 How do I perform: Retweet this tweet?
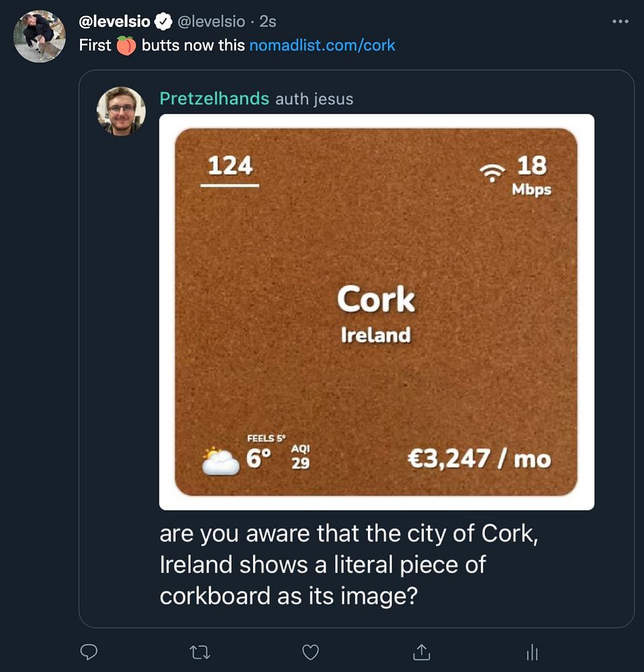pyautogui.click(x=199, y=651)
